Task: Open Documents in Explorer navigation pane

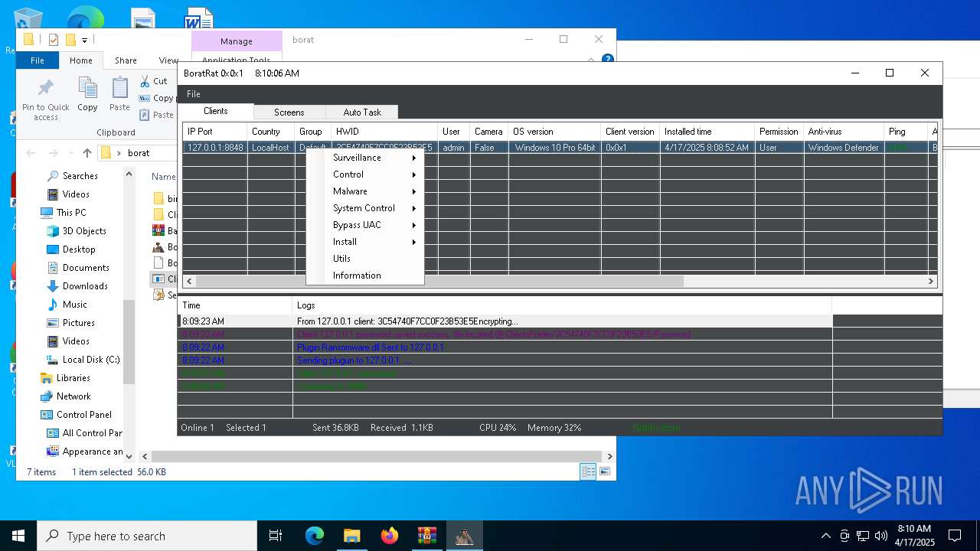Action: point(86,268)
